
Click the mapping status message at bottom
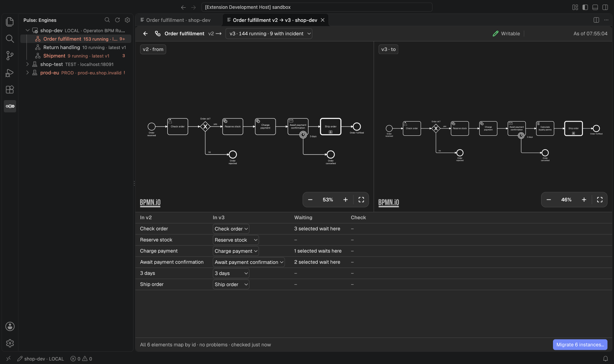pyautogui.click(x=205, y=345)
